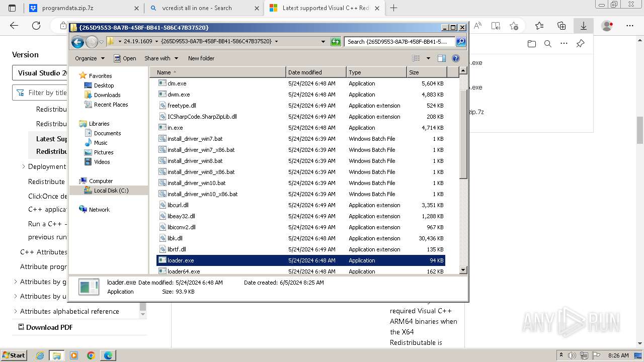Click Edge browser back arrow
Viewport: 644px width, 362px height.
point(14,26)
